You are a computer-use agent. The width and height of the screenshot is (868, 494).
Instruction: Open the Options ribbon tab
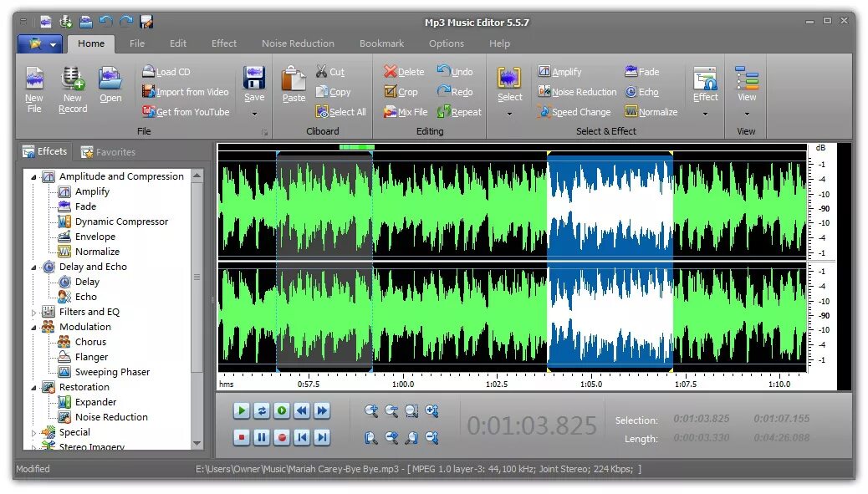(447, 43)
